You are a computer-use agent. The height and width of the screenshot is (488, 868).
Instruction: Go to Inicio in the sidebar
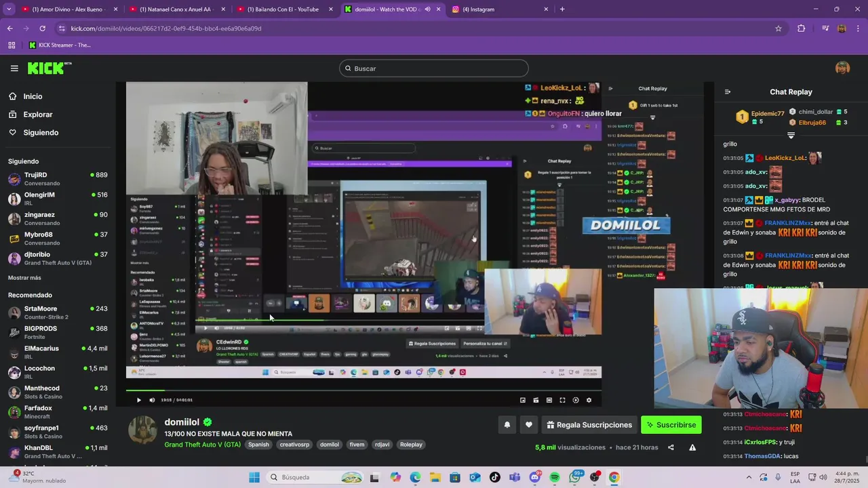click(25, 96)
